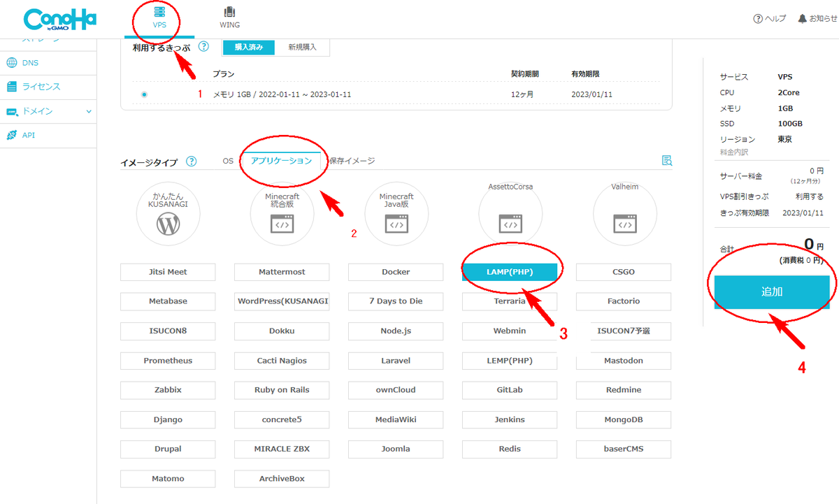Choose the AssettoCorsa image
Viewport: 839px width, 504px height.
[x=510, y=213]
